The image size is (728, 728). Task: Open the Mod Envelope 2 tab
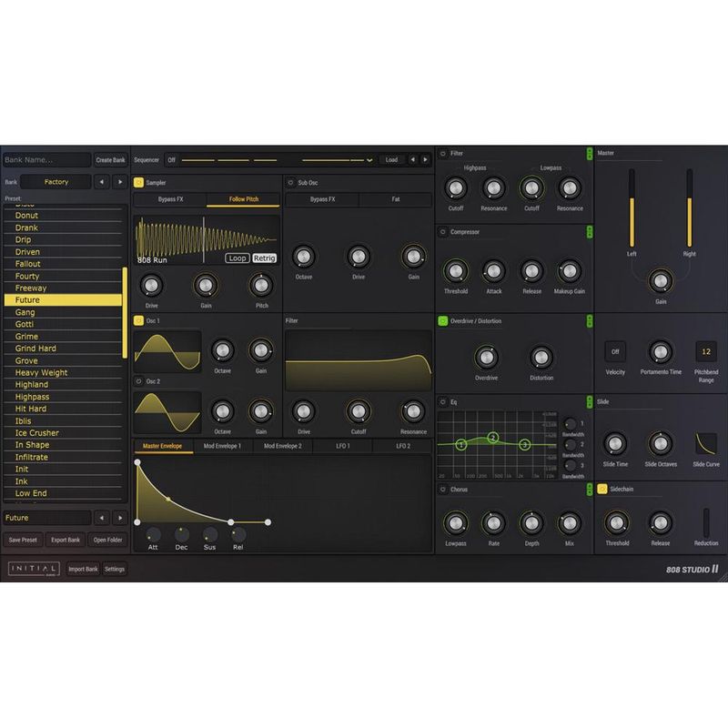(283, 446)
